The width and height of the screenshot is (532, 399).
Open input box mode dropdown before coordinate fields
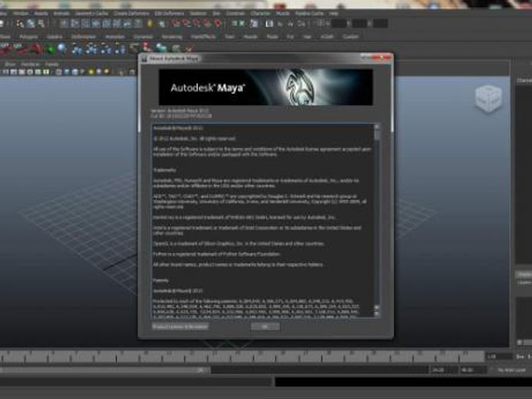(x=319, y=23)
